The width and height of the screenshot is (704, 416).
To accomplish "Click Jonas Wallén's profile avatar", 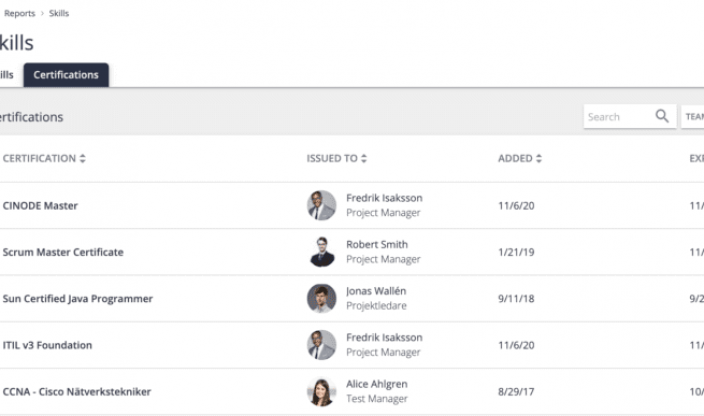I will click(321, 298).
